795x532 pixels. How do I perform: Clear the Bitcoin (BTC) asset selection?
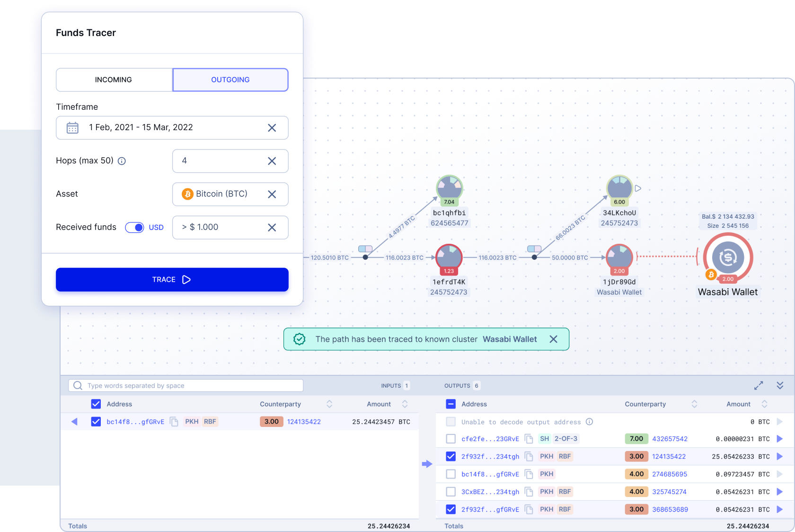point(272,194)
